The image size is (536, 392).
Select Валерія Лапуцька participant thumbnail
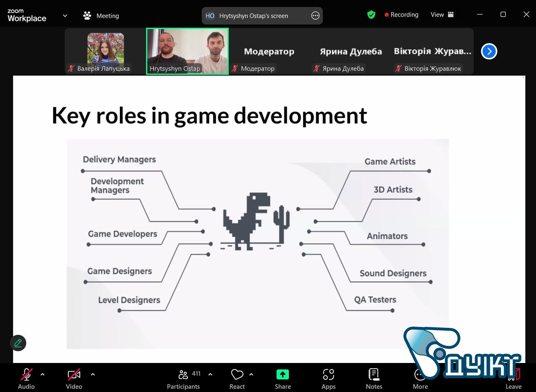pyautogui.click(x=106, y=52)
